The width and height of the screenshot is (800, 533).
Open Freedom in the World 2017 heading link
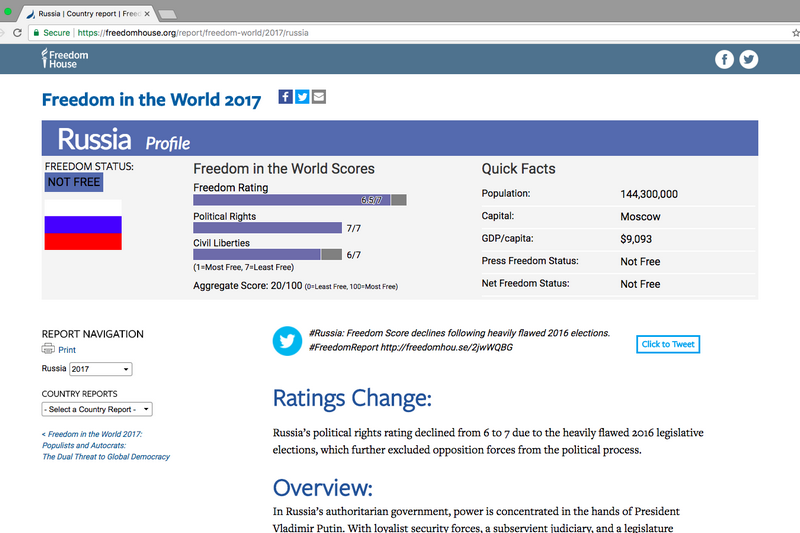(x=151, y=100)
